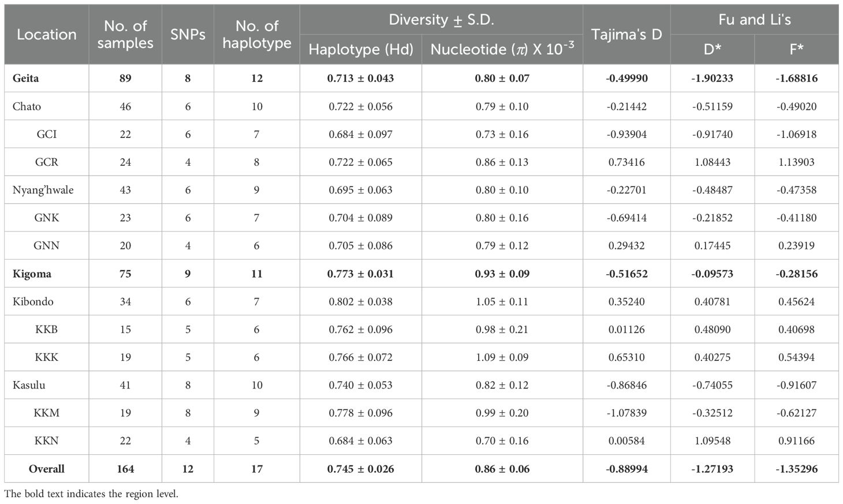Click KKN D* value 1.09548

(713, 440)
